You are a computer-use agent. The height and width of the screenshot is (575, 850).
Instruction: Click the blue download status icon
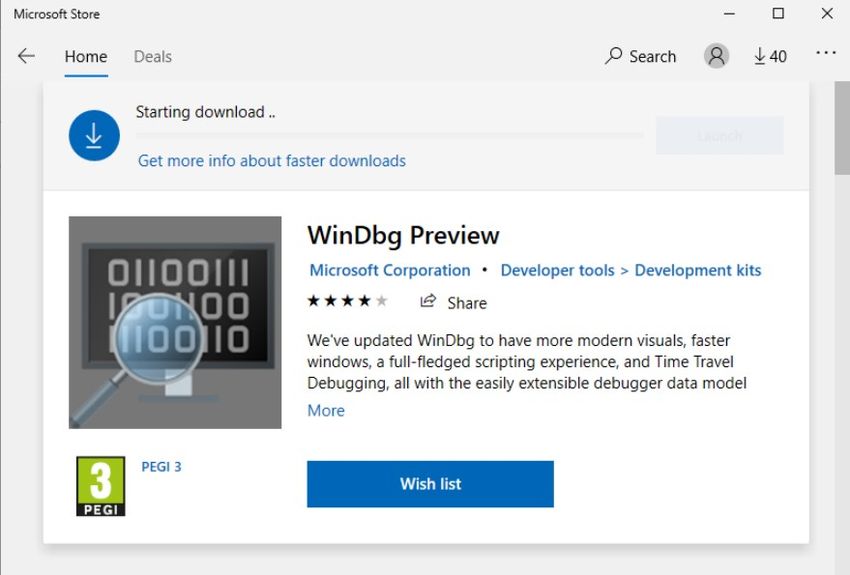(94, 135)
